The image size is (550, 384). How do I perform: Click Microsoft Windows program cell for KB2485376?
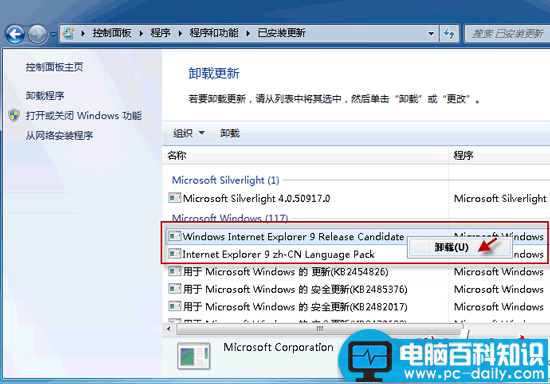pos(499,289)
